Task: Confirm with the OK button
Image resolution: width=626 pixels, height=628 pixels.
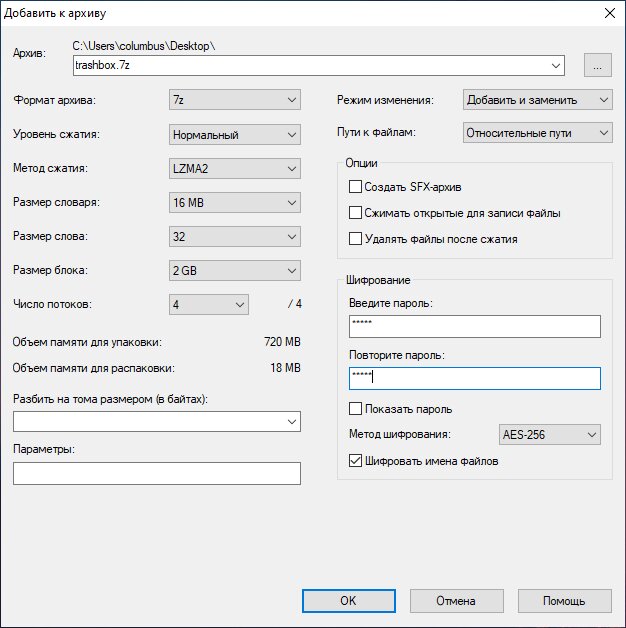Action: point(348,601)
